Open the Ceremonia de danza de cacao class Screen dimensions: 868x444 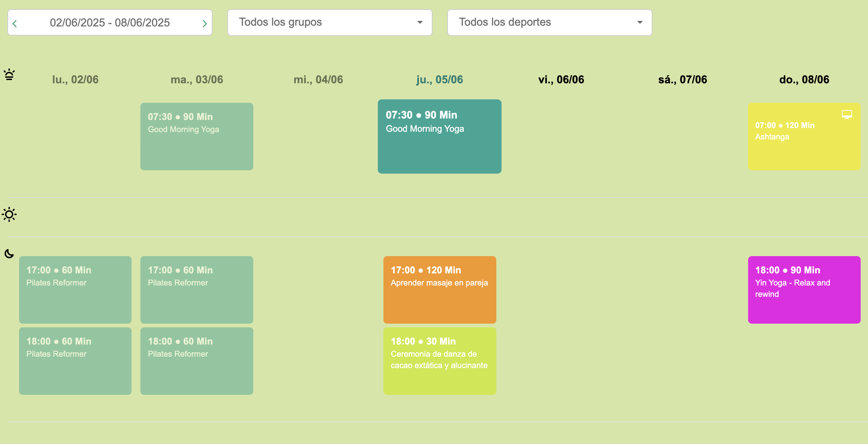(x=439, y=361)
